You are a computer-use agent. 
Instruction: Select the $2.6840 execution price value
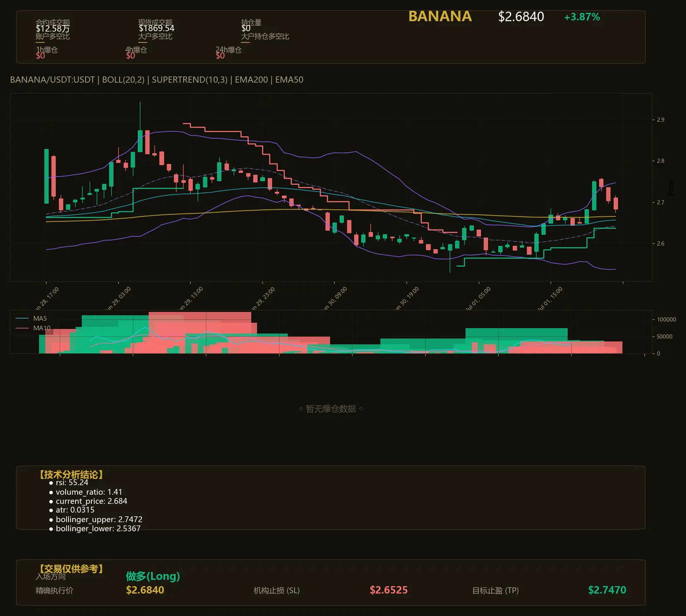(x=145, y=590)
